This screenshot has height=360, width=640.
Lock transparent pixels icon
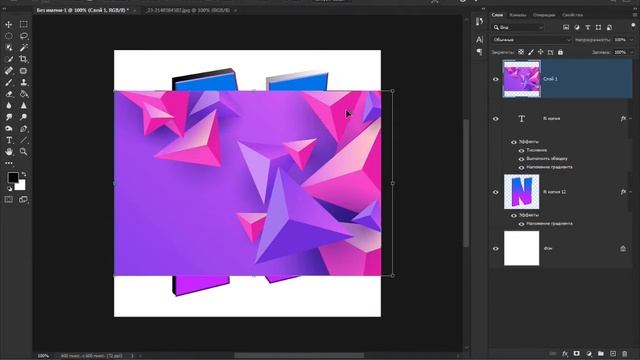click(x=521, y=52)
